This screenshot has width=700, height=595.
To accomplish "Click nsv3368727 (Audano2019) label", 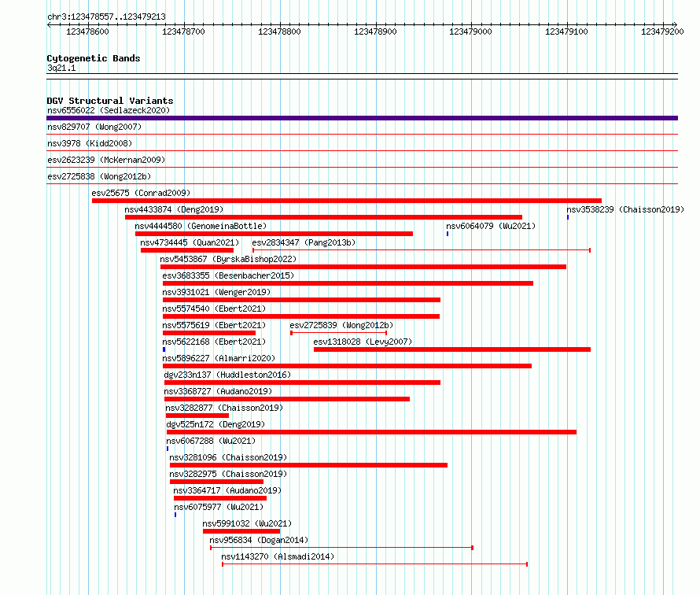I will pos(219,391).
